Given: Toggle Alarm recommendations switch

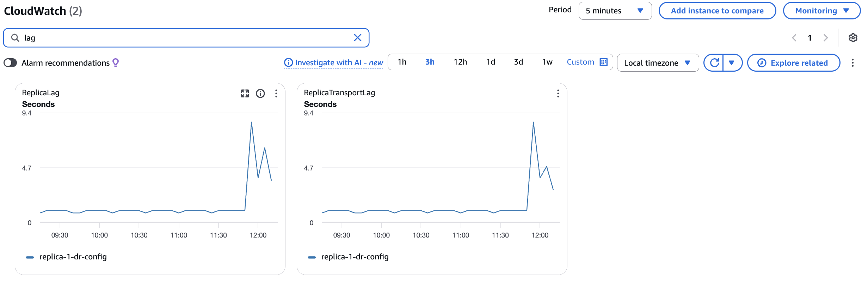Looking at the screenshot, I should pyautogui.click(x=10, y=63).
